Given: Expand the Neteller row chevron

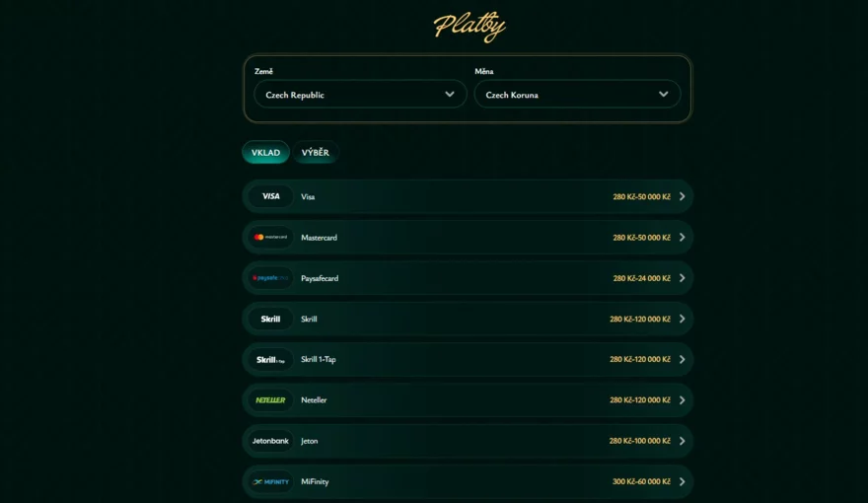Looking at the screenshot, I should (x=682, y=400).
